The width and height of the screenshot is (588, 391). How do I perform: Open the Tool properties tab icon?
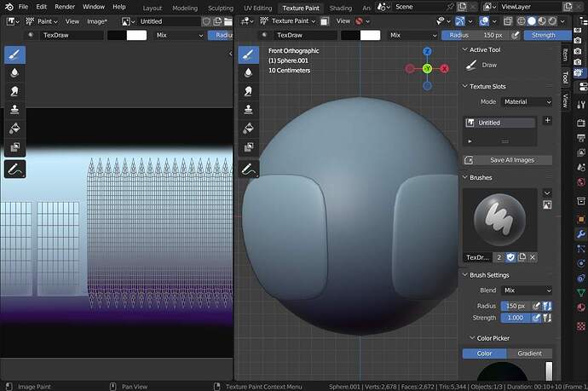581,105
